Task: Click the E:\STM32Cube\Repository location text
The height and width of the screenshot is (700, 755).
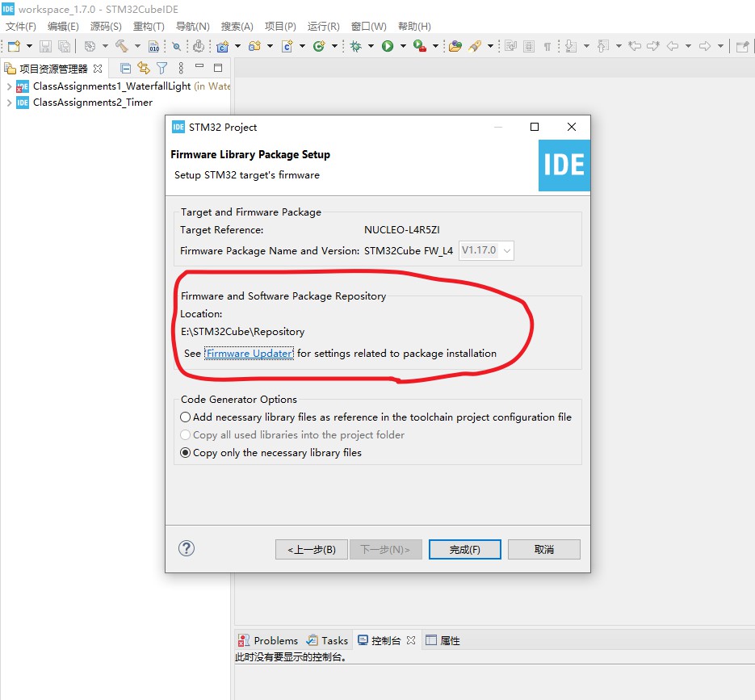Action: coord(243,332)
